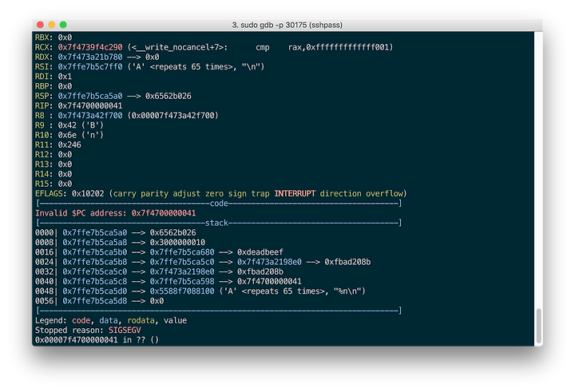Click stack entry 0008 address 0x7ffe7b5ca5a8

point(94,243)
